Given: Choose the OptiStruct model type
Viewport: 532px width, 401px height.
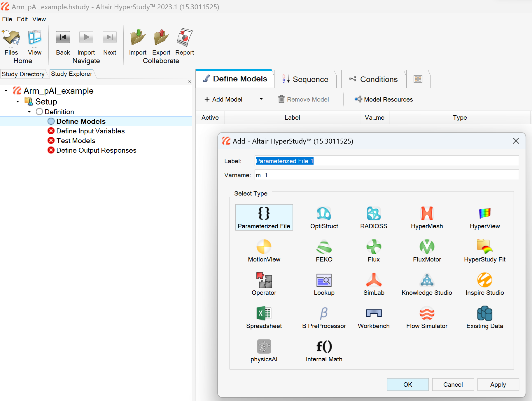Looking at the screenshot, I should click(x=324, y=217).
